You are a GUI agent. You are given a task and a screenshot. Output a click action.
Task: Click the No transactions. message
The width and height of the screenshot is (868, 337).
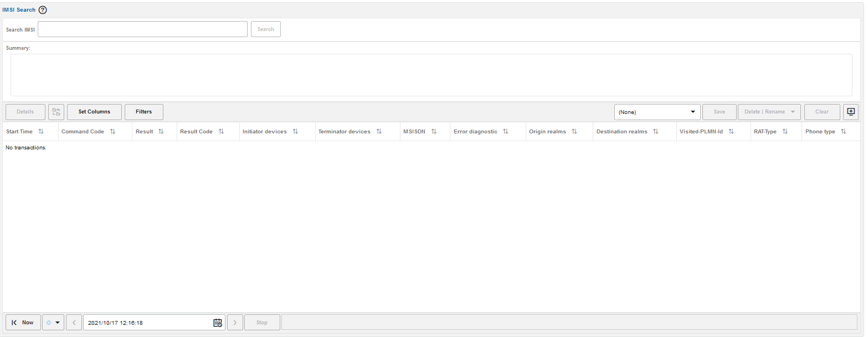[26, 148]
